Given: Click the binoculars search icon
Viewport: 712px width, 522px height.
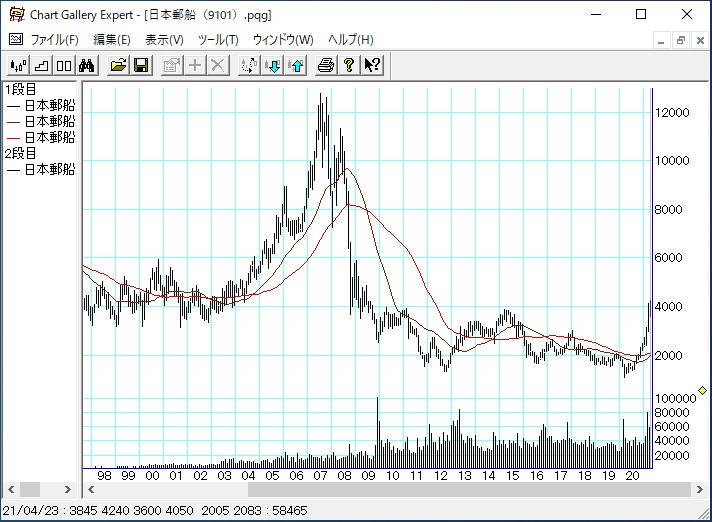Looking at the screenshot, I should click(86, 66).
